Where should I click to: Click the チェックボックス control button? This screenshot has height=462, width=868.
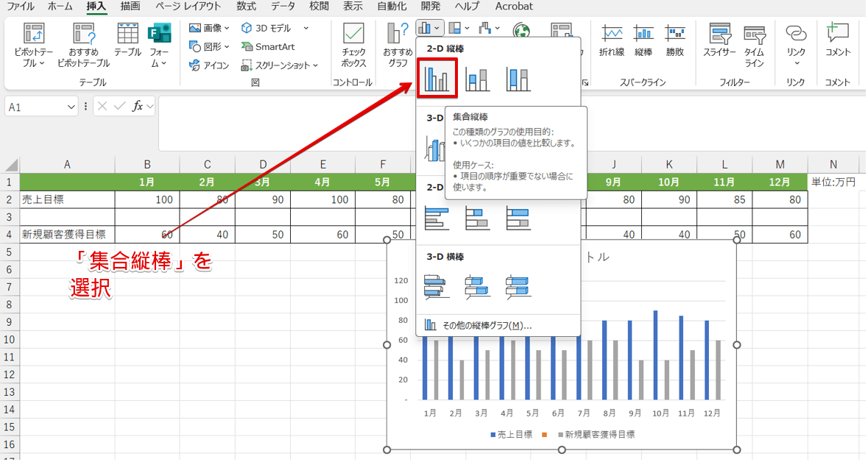tap(353, 44)
